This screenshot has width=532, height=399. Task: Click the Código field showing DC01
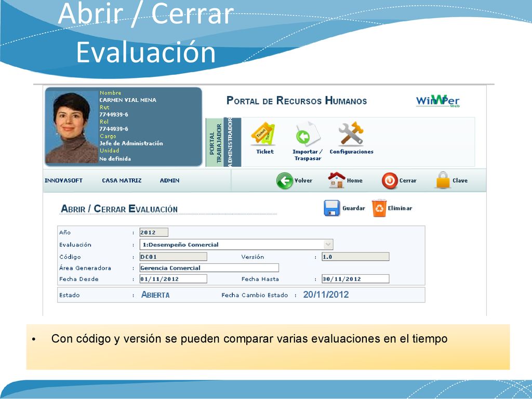tap(173, 257)
